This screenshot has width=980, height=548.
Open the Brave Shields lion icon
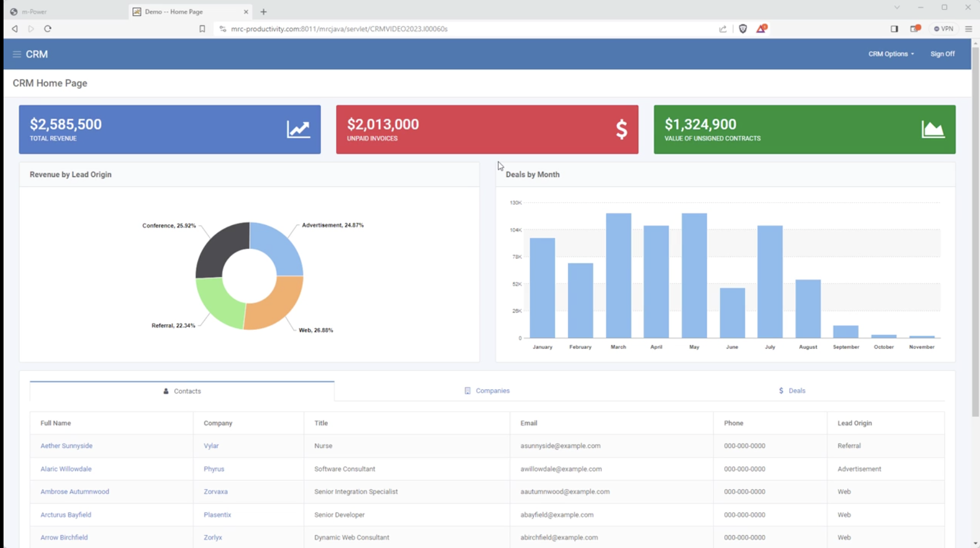click(x=743, y=29)
